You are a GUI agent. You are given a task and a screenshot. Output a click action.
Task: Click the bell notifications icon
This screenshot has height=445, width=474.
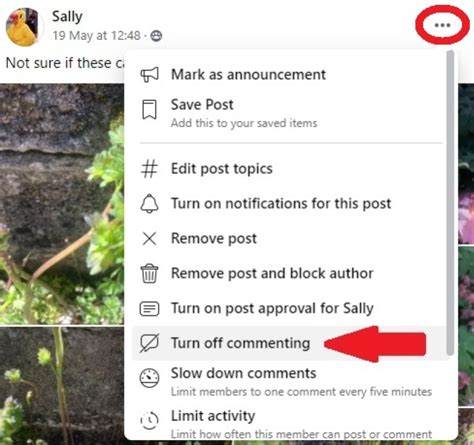149,203
